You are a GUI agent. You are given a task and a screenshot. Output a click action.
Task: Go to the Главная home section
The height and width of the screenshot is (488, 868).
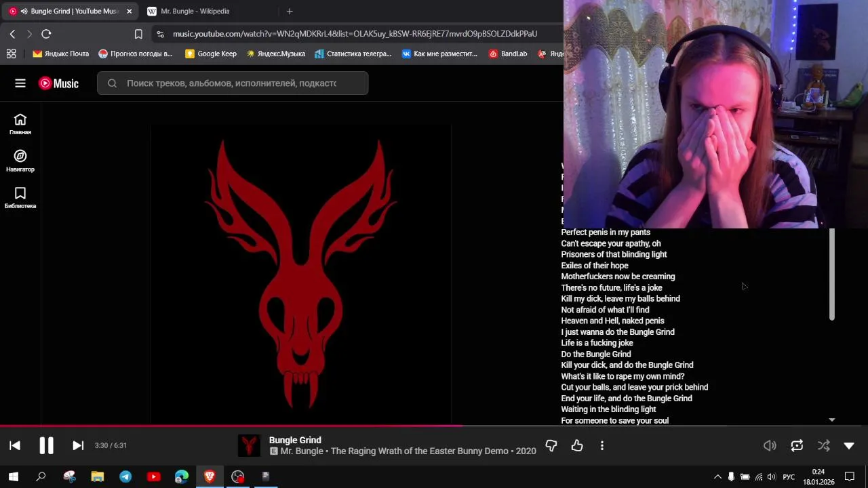(x=20, y=124)
